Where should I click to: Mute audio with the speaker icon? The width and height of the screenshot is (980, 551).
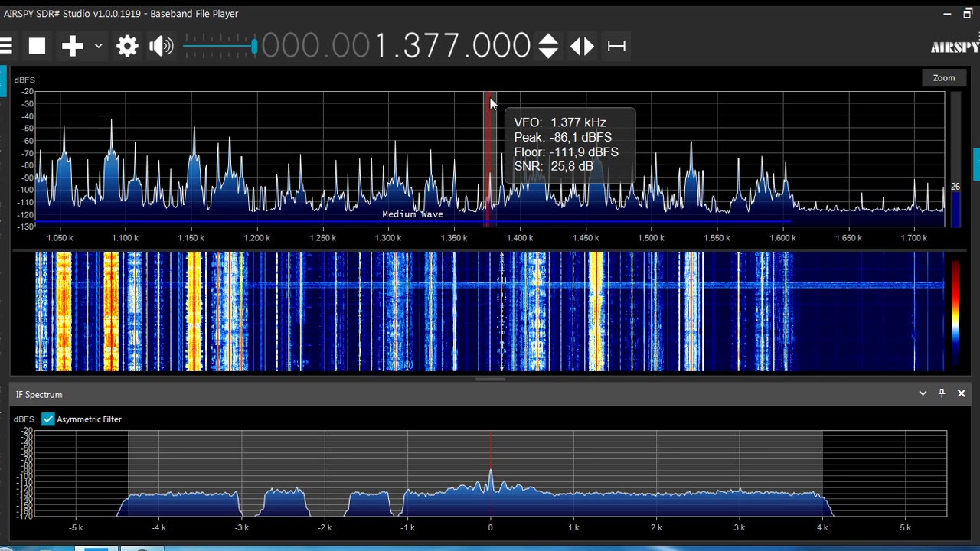coord(161,46)
